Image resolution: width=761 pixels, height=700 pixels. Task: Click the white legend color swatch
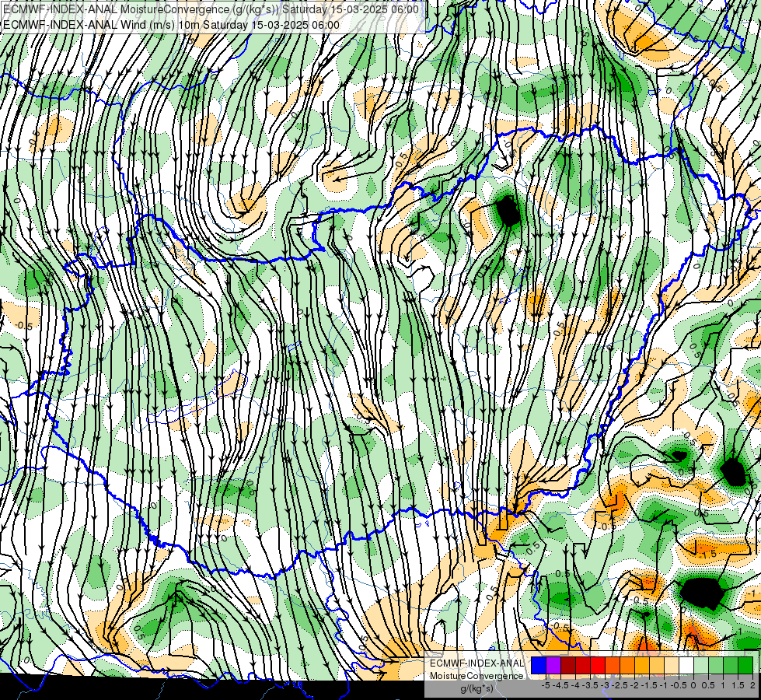[x=686, y=665]
